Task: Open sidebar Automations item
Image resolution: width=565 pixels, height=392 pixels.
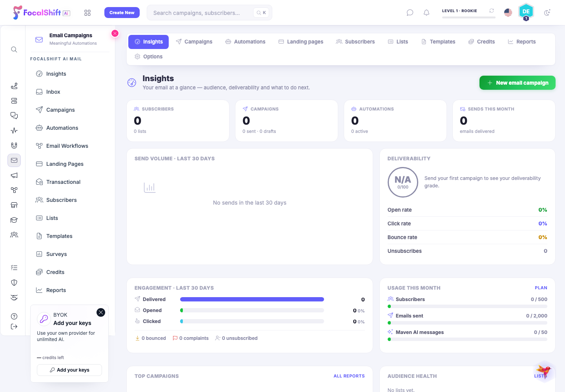Action: tap(70, 128)
